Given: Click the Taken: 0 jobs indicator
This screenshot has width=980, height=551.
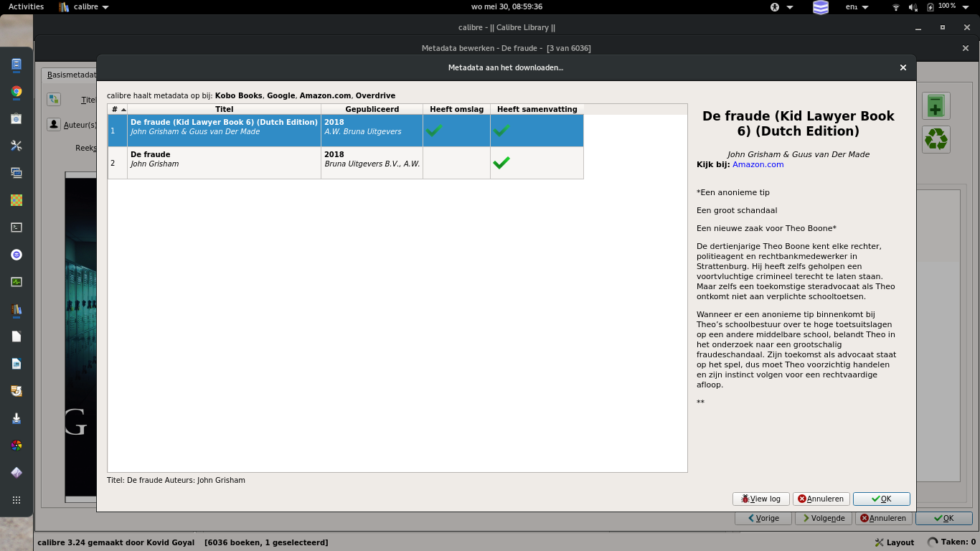Looking at the screenshot, I should pos(951,542).
